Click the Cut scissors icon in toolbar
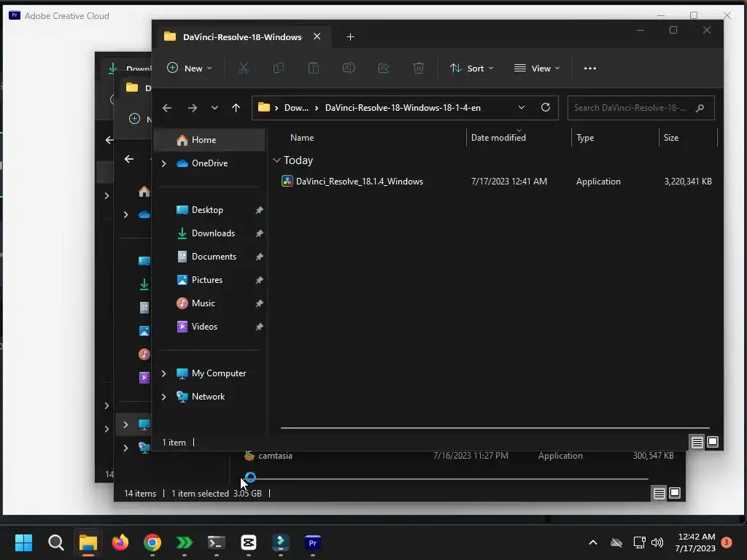 244,68
